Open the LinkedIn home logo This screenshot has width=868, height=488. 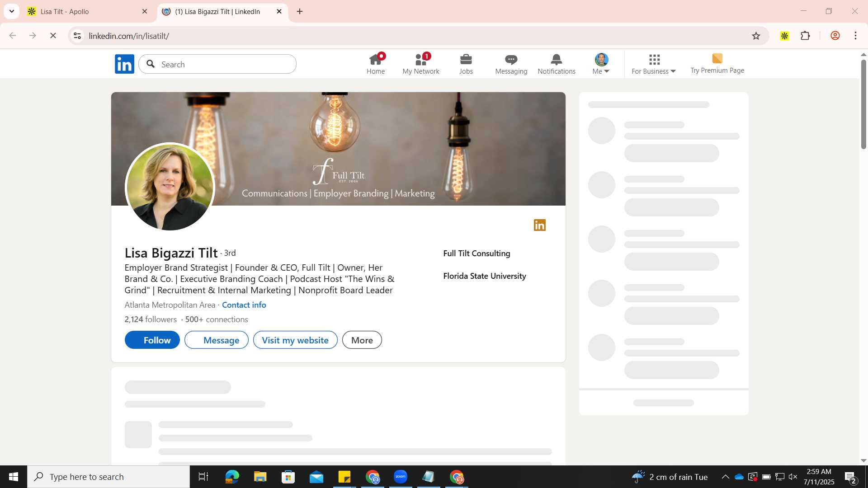[x=124, y=64]
